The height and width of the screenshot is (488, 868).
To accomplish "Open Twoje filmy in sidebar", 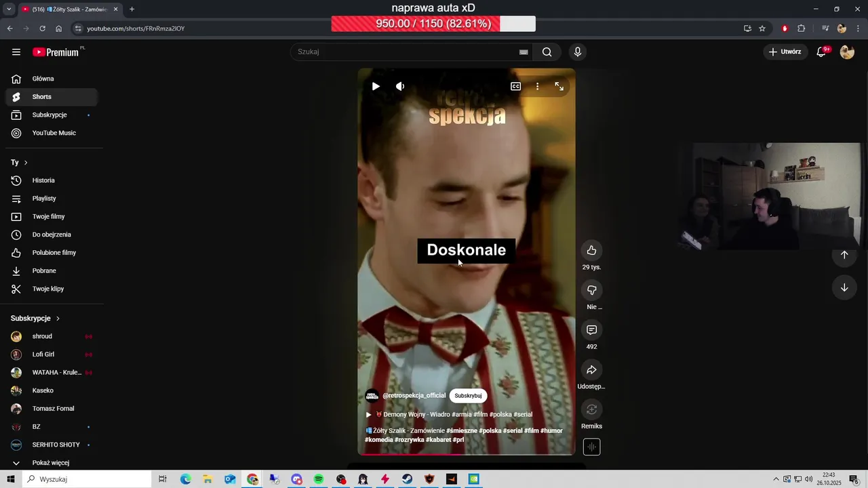I will pyautogui.click(x=51, y=217).
